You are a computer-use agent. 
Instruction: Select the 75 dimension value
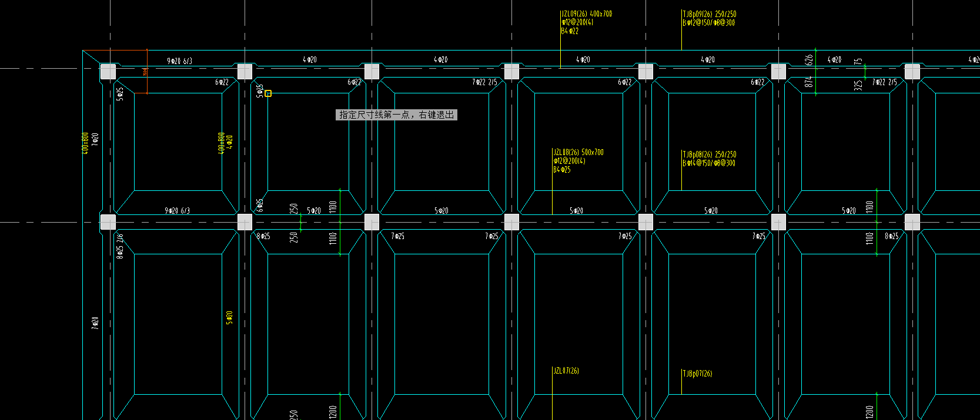coord(858,61)
